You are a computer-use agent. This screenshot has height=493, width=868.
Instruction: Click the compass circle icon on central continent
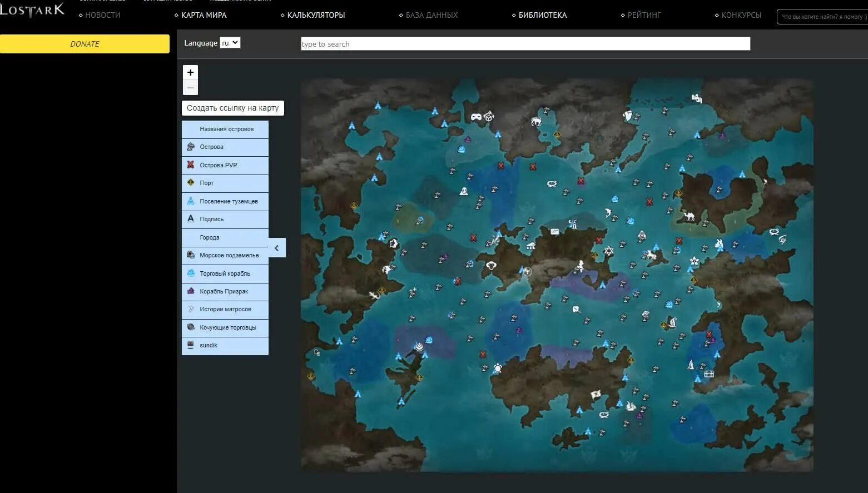pos(527,272)
